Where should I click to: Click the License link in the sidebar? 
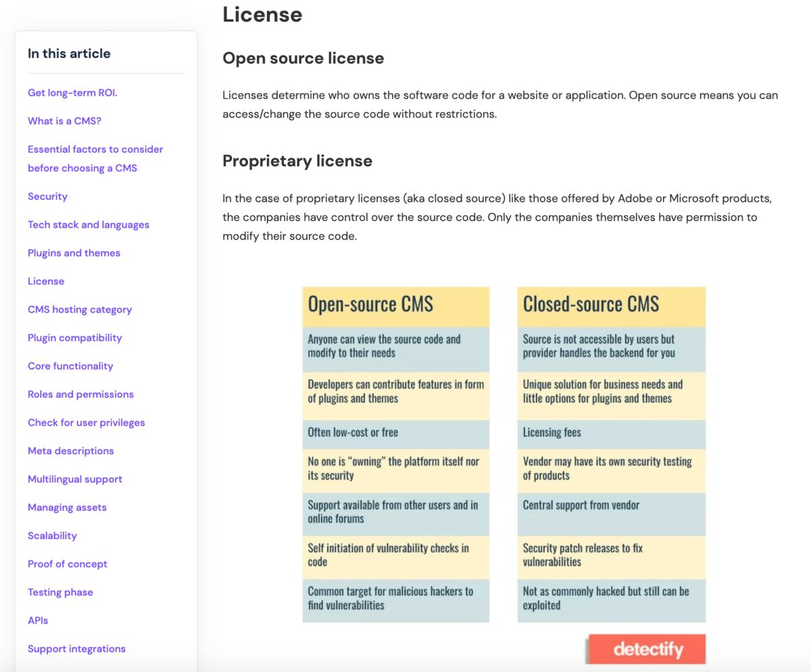pyautogui.click(x=46, y=282)
